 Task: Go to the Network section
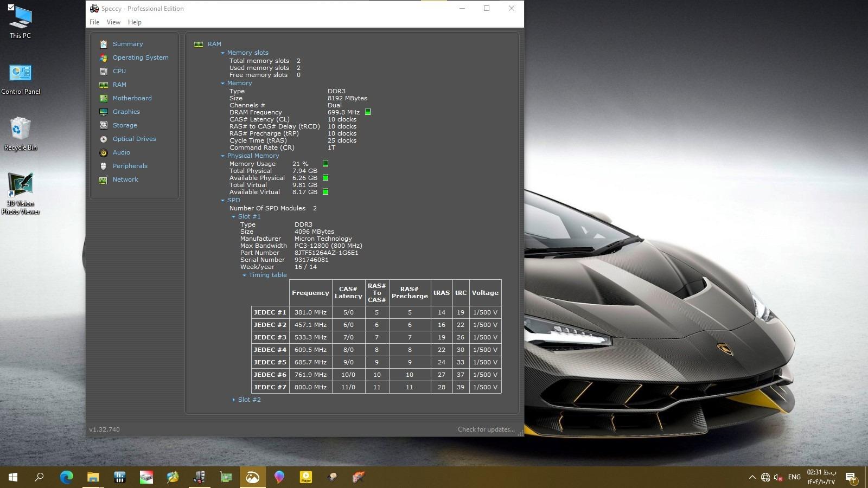(125, 179)
